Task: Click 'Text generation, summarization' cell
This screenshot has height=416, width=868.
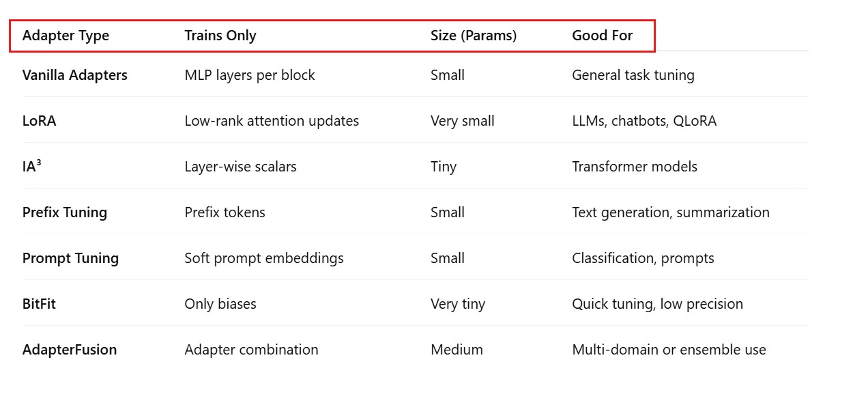Action: click(x=671, y=212)
